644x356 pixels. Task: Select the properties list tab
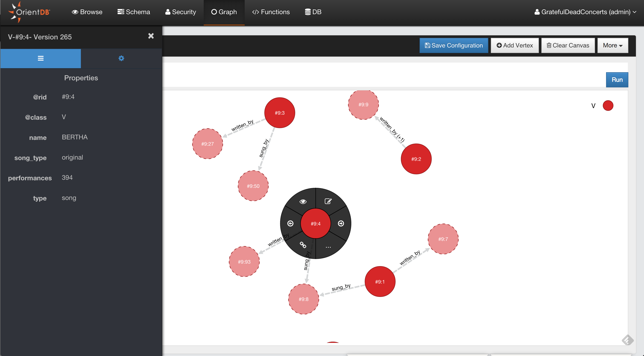41,58
